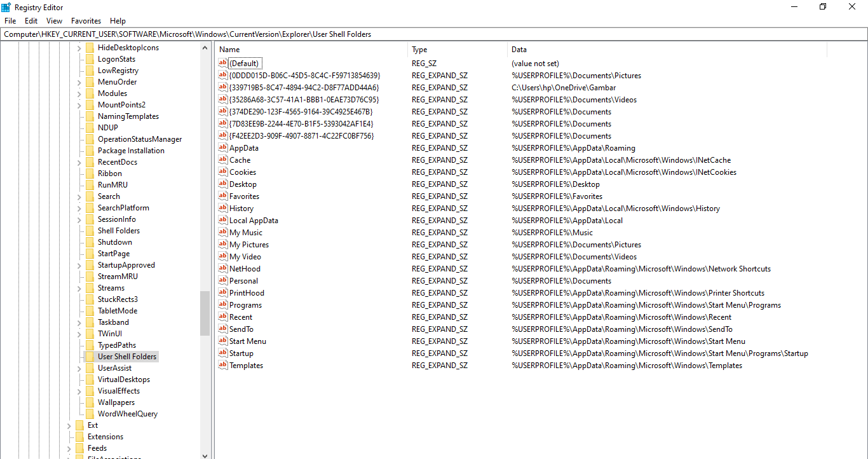Click the Programs value icon
Image resolution: width=868 pixels, height=459 pixels.
(223, 305)
